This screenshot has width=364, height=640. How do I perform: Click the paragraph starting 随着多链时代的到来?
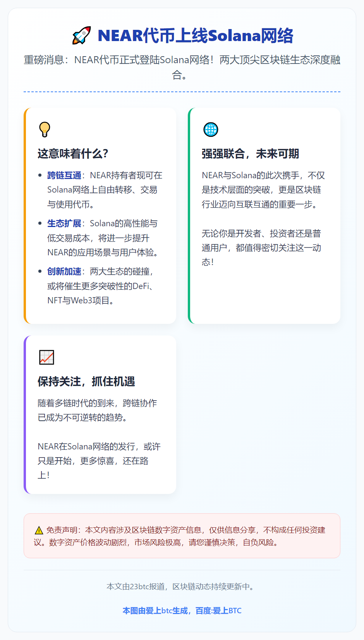(x=97, y=410)
